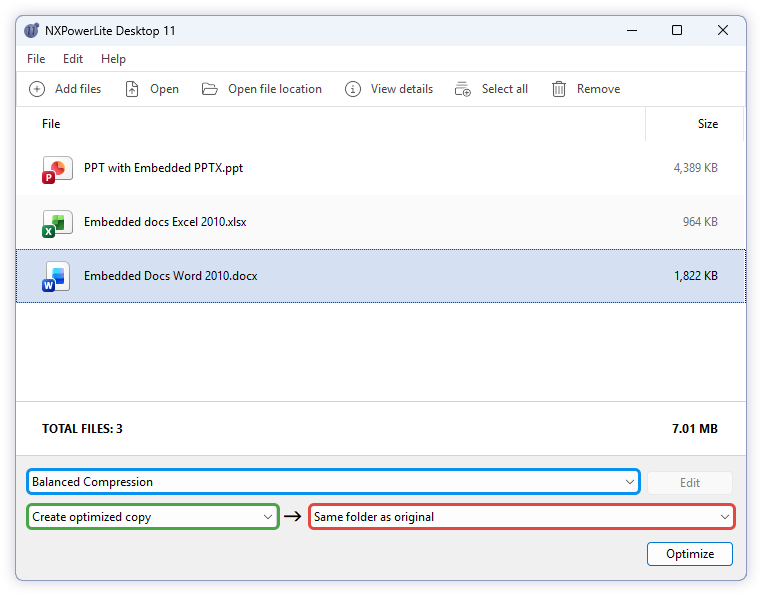This screenshot has height=596, width=762.
Task: Click the Word icon for Embedded Docs Word 2010.docx
Action: pyautogui.click(x=56, y=277)
